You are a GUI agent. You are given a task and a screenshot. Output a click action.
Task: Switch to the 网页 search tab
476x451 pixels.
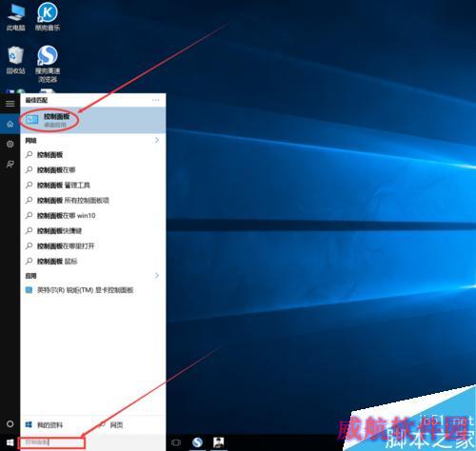pos(111,424)
